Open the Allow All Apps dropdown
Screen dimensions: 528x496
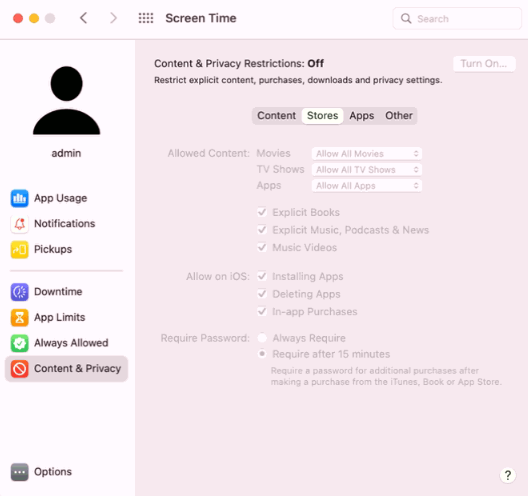(367, 186)
